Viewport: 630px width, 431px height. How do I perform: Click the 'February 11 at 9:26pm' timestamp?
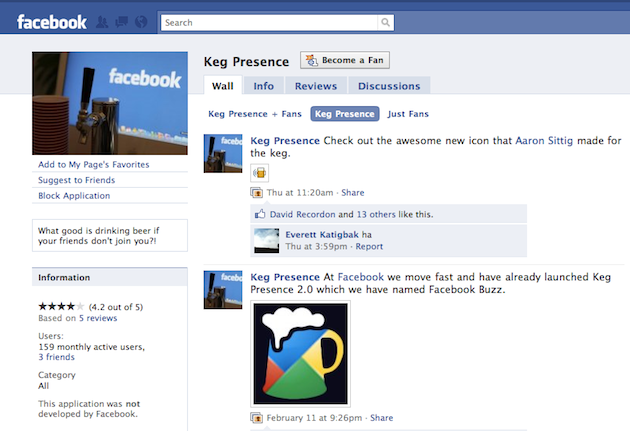tap(314, 418)
